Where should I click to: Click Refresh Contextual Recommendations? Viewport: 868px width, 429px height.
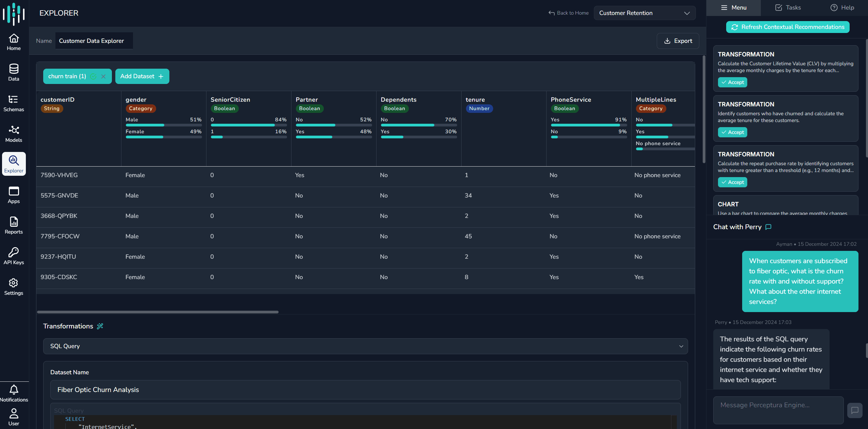788,27
